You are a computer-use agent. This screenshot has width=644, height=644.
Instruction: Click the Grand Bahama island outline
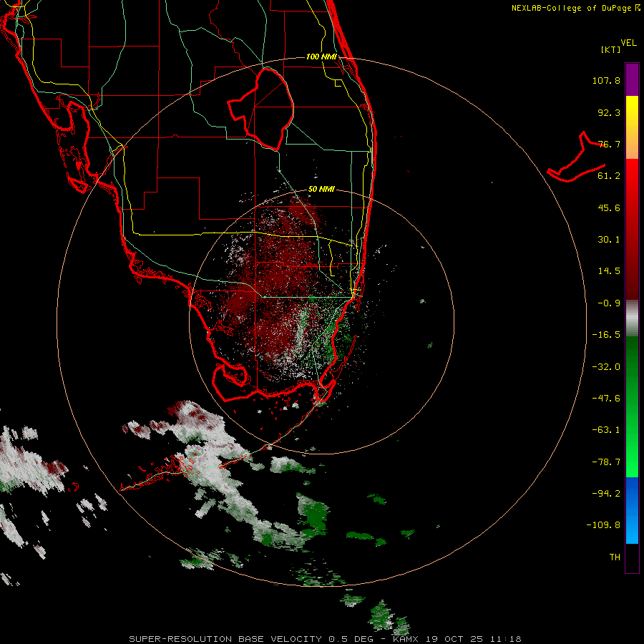[576, 157]
